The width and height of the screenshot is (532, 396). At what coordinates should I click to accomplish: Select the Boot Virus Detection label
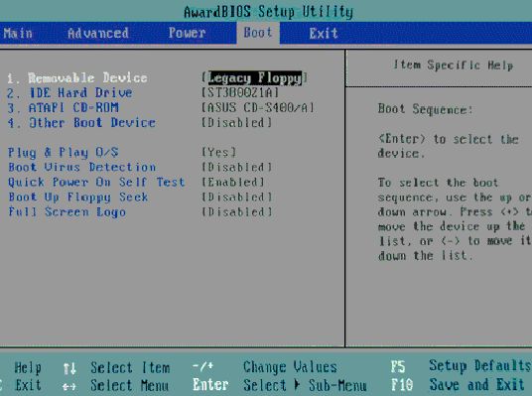pyautogui.click(x=81, y=167)
